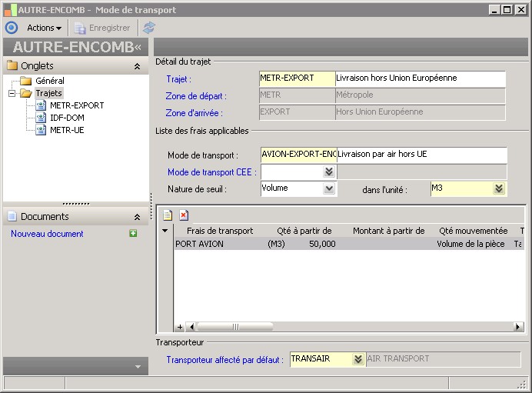Open the grid column selector triangle

coord(165,231)
